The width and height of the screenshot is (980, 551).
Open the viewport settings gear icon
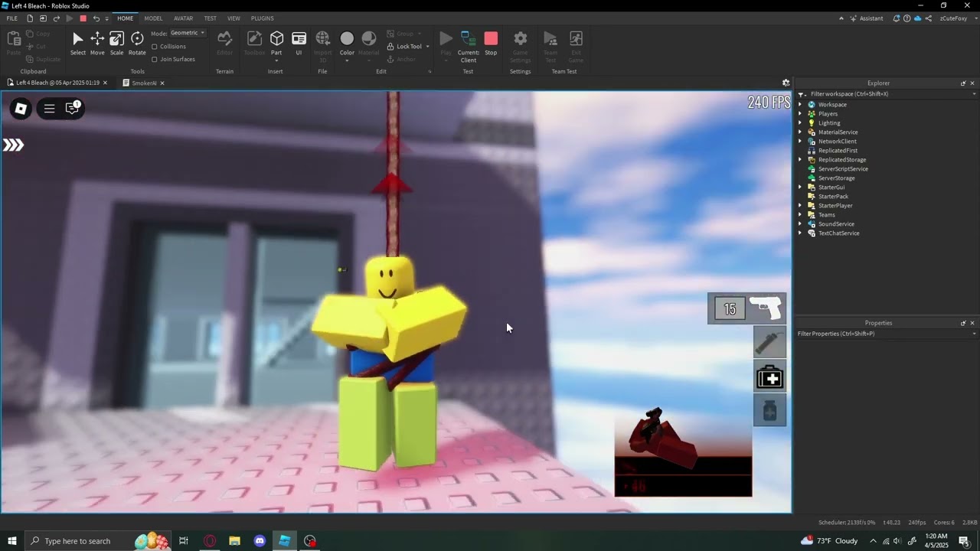point(786,83)
